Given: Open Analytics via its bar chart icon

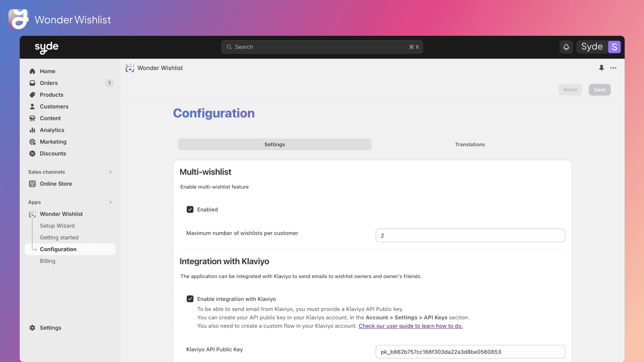Looking at the screenshot, I should pyautogui.click(x=32, y=130).
